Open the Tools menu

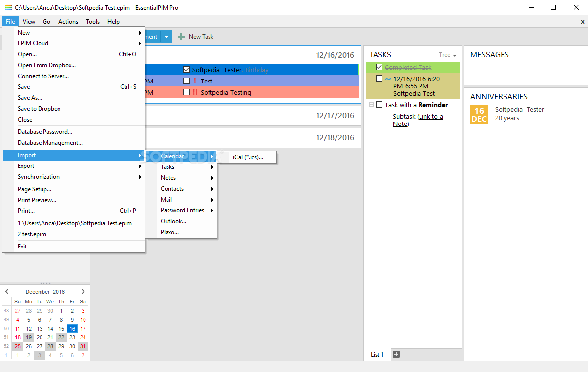click(92, 22)
